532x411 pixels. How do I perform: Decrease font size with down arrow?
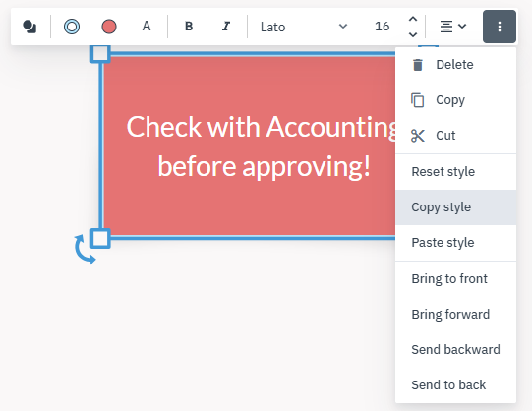[x=413, y=34]
